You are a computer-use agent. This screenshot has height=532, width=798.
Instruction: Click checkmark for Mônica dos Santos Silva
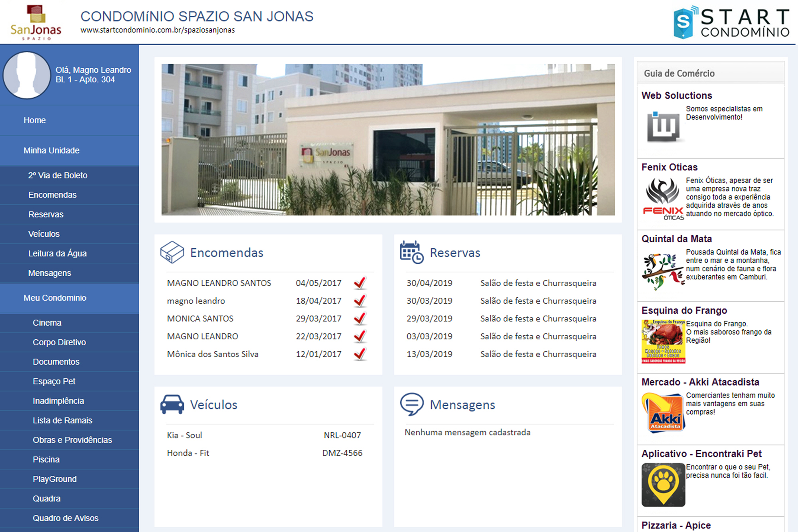coord(360,354)
